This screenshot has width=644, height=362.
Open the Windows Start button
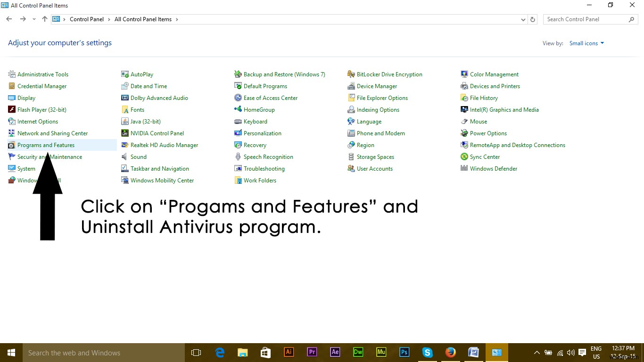click(x=11, y=353)
